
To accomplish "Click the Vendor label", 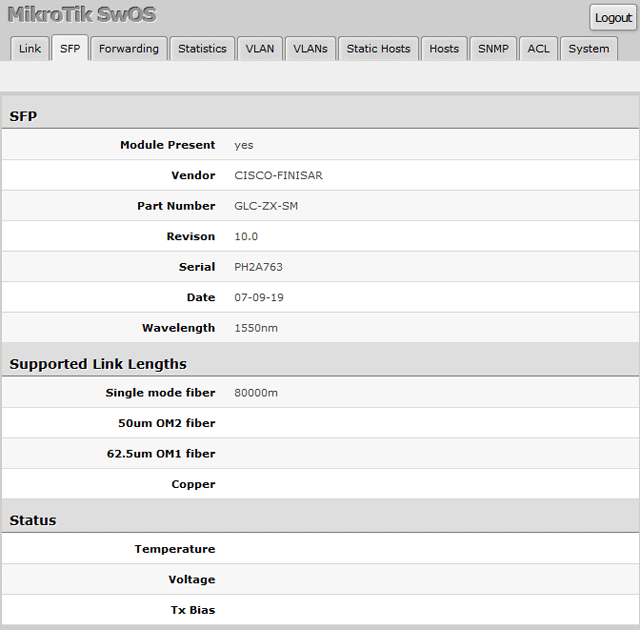I will (193, 175).
